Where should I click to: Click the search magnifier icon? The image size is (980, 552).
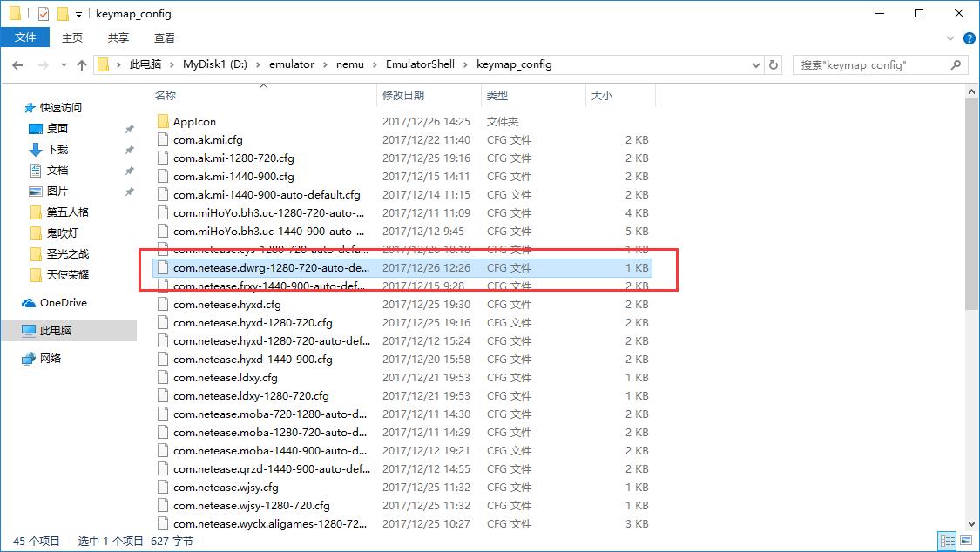[956, 64]
